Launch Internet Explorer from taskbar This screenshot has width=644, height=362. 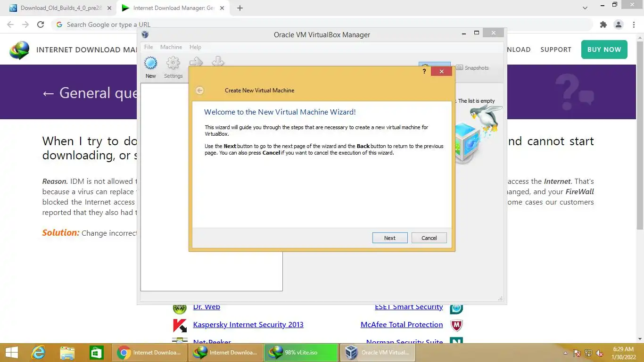(x=38, y=353)
